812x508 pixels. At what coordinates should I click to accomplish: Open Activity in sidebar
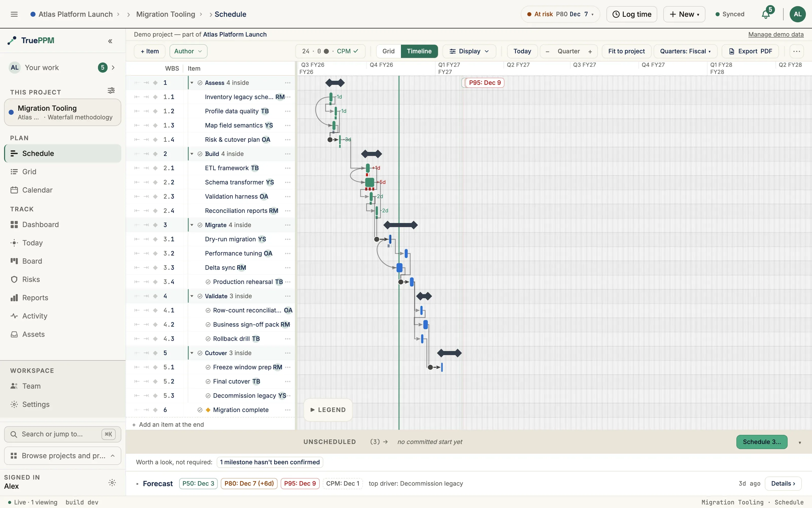coord(62,316)
